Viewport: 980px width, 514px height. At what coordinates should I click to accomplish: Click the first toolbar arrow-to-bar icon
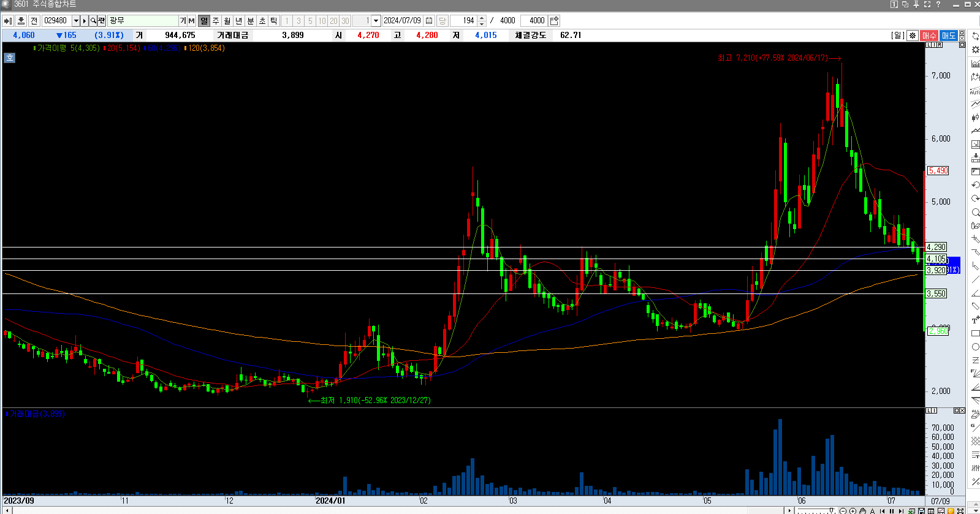pyautogui.click(x=8, y=21)
